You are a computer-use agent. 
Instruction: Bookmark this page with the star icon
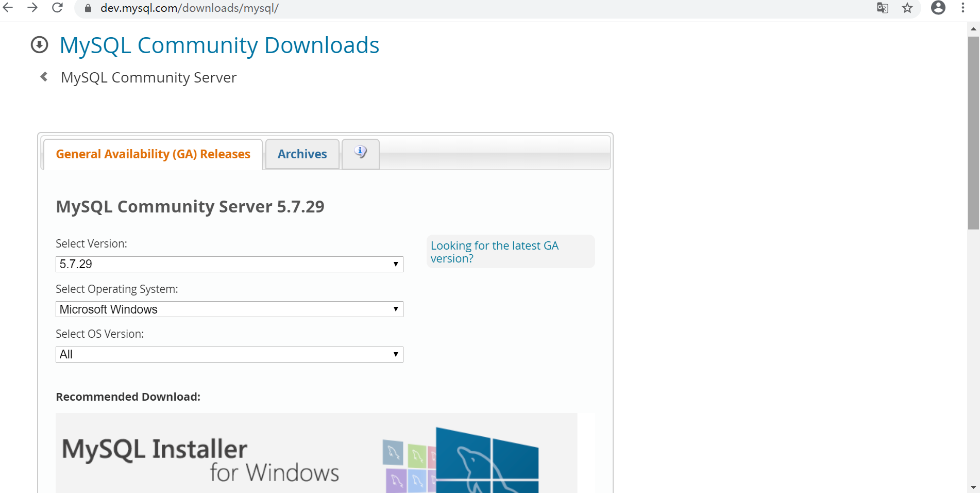[907, 8]
